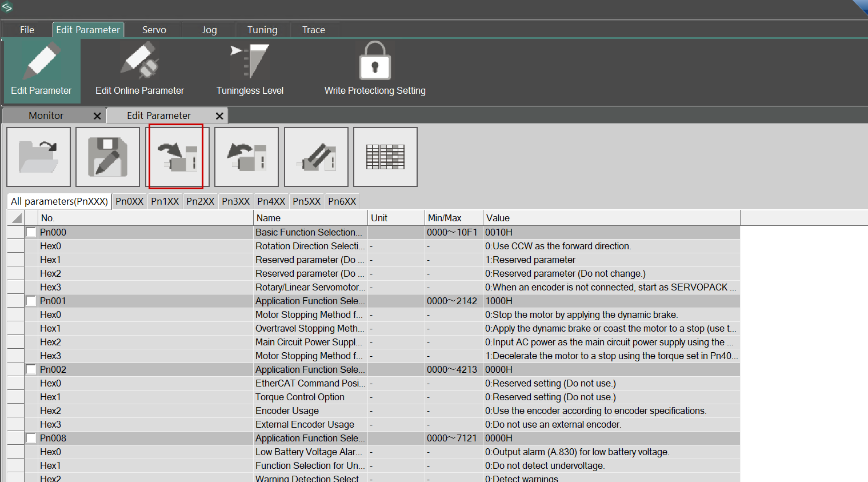Close the Monitor document tab

click(97, 116)
